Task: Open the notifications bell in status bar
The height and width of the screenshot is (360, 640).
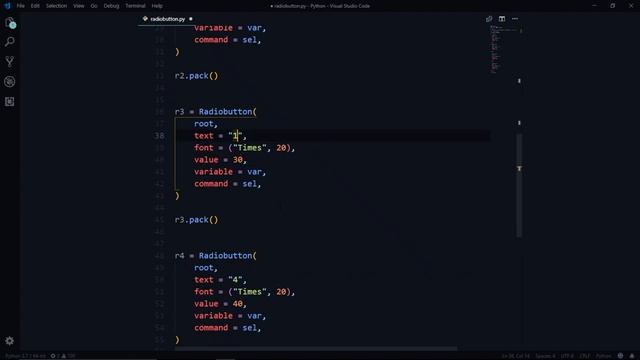Action: tap(632, 356)
